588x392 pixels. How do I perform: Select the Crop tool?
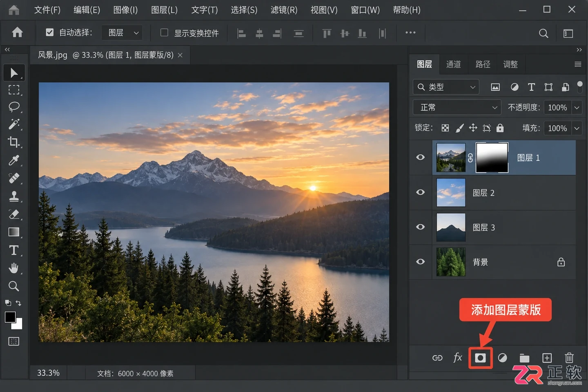14,142
